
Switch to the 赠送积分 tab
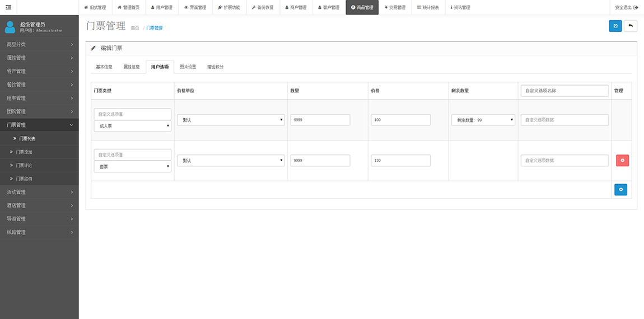coord(215,67)
